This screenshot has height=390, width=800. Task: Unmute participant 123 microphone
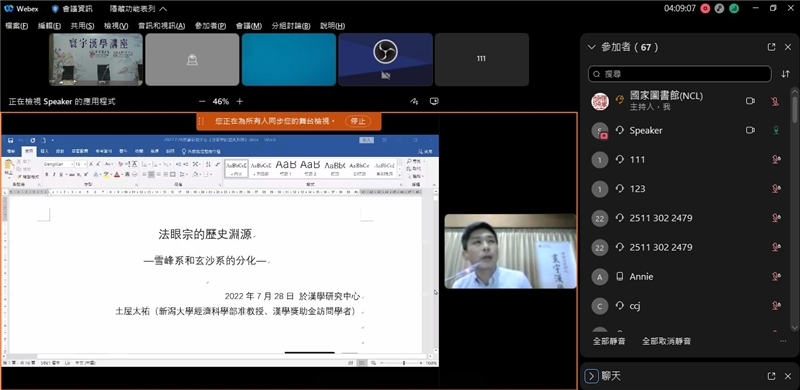pos(776,189)
